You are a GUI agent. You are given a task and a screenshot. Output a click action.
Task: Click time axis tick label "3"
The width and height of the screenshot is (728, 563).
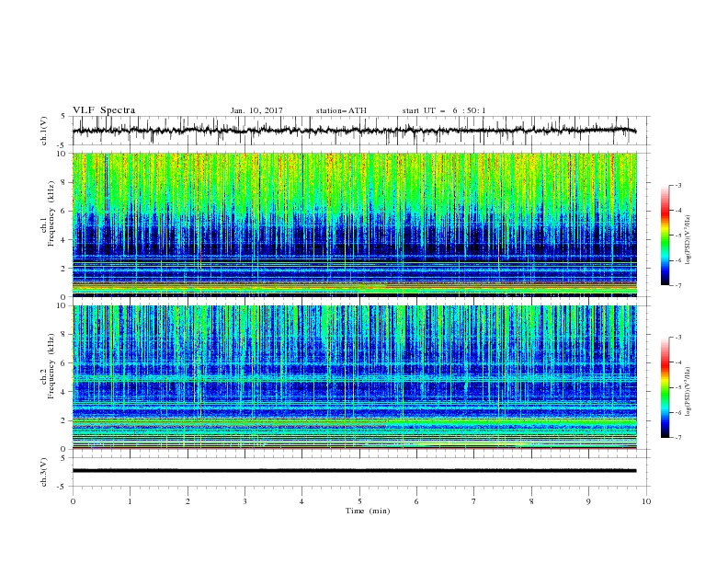pos(245,501)
